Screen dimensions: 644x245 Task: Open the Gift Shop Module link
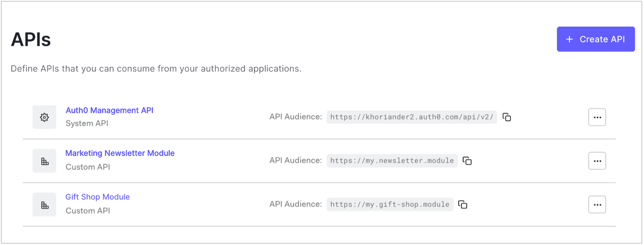[x=98, y=197]
